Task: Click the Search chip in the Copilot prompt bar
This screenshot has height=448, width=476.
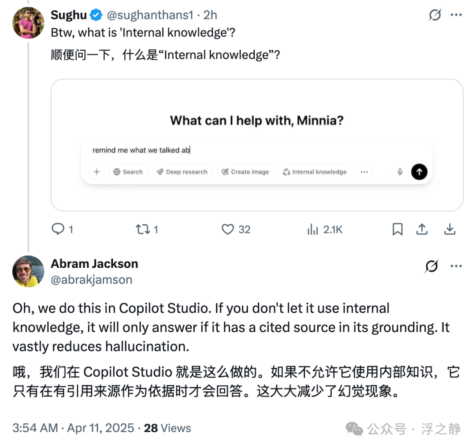Action: click(128, 172)
